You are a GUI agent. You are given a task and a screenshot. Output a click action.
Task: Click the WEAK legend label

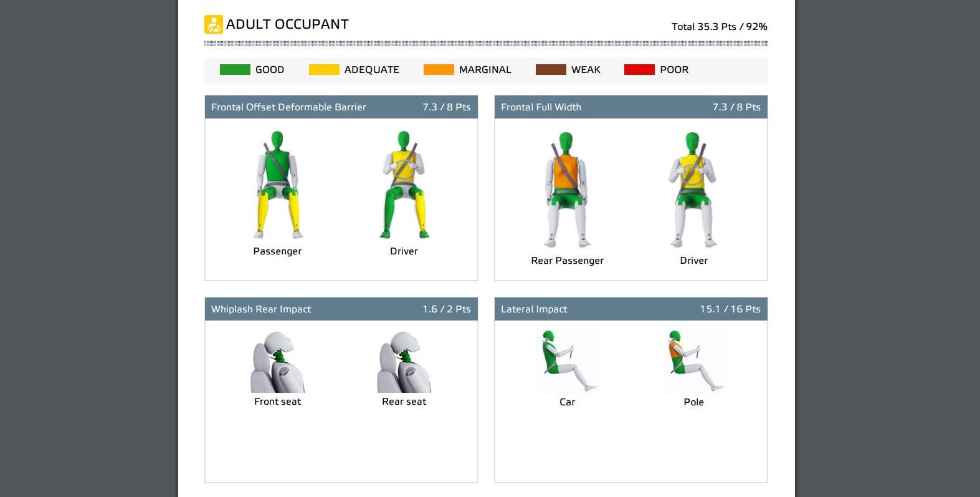(586, 70)
